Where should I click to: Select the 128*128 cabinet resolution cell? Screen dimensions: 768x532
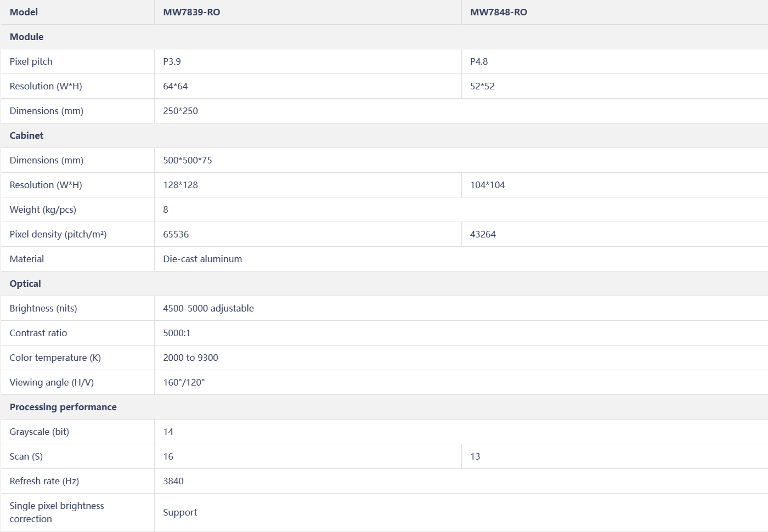(180, 185)
